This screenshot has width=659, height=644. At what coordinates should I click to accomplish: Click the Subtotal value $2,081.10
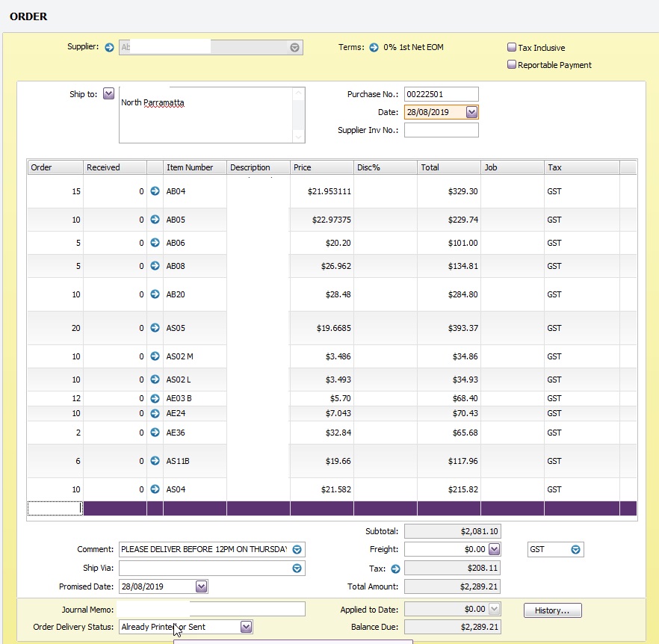[x=452, y=531]
